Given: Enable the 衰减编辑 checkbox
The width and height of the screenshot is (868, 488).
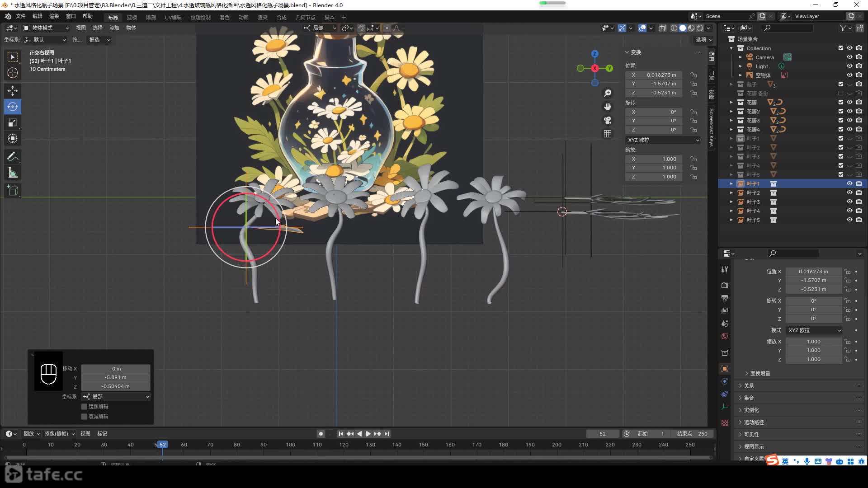Looking at the screenshot, I should 84,417.
